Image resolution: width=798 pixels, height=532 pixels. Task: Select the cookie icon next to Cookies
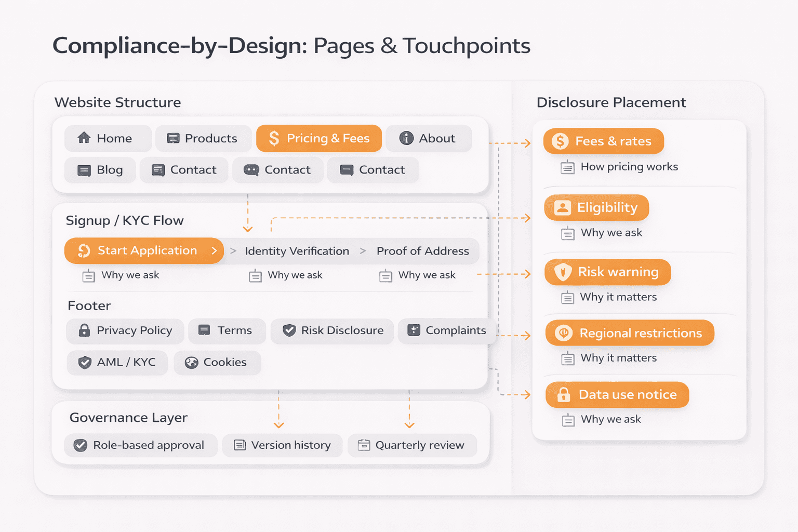click(191, 363)
